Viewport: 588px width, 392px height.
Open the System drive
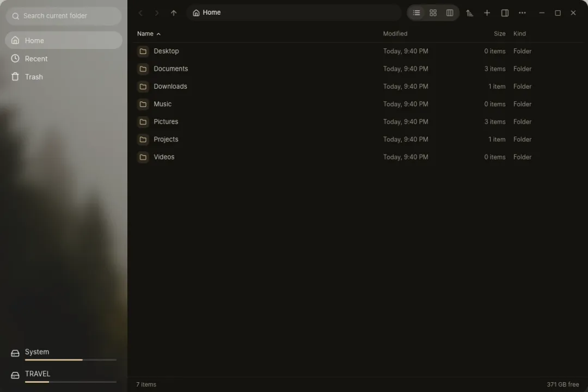point(64,353)
